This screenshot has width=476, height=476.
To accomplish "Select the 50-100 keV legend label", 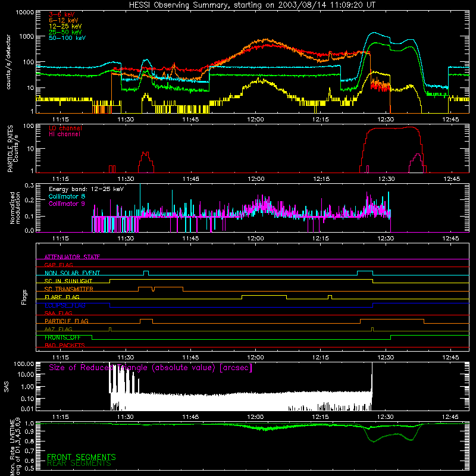I will 67,38.
